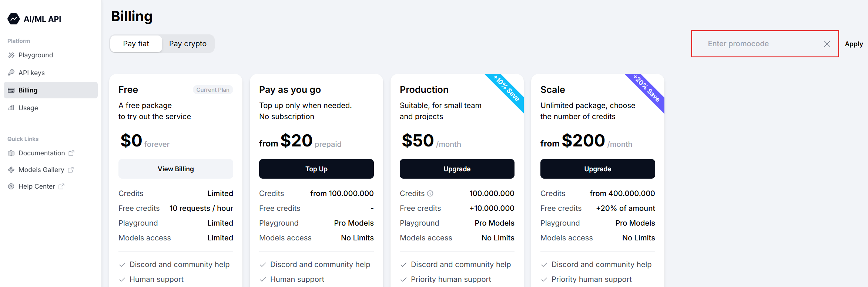Switch to Pay crypto payment option
The image size is (868, 287).
[188, 44]
